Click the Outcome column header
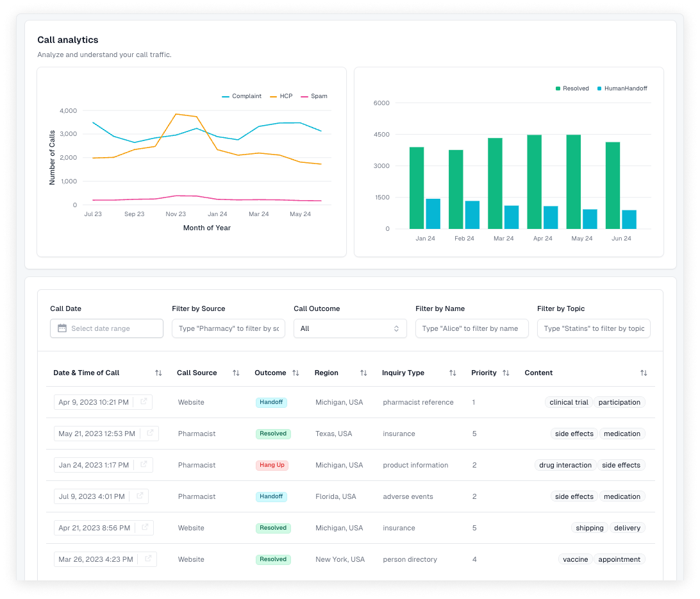 point(270,373)
